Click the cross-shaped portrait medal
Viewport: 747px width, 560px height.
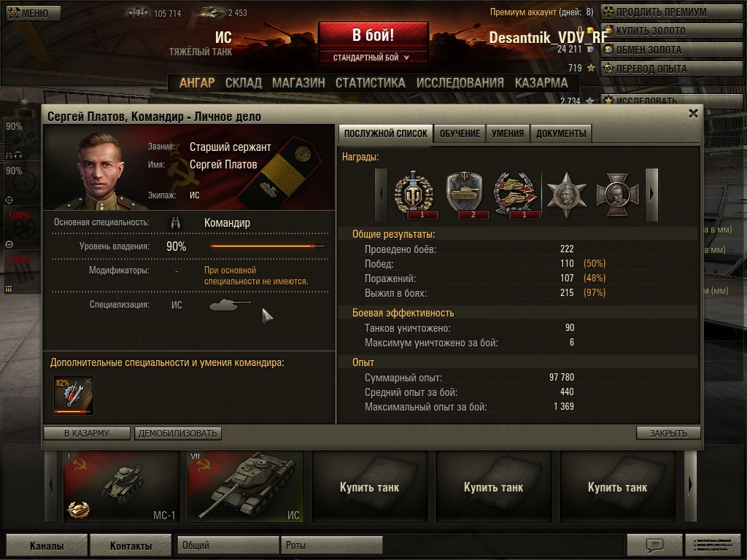tap(617, 194)
